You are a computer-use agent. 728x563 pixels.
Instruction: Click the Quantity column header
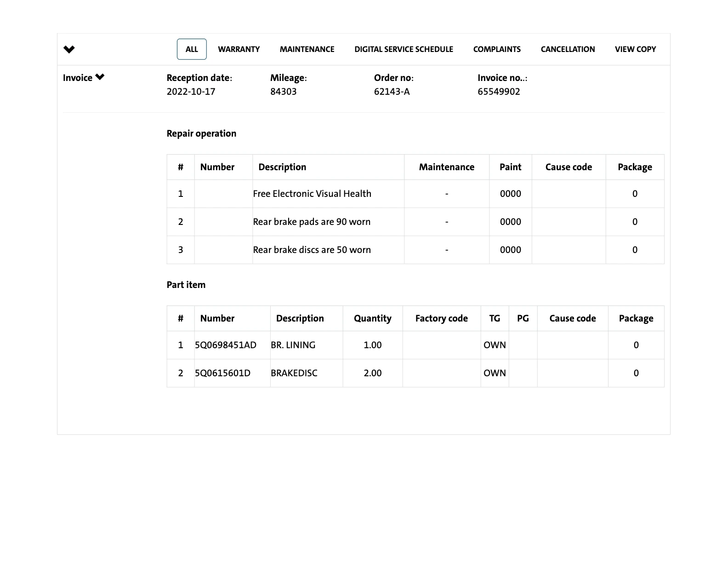(x=372, y=318)
